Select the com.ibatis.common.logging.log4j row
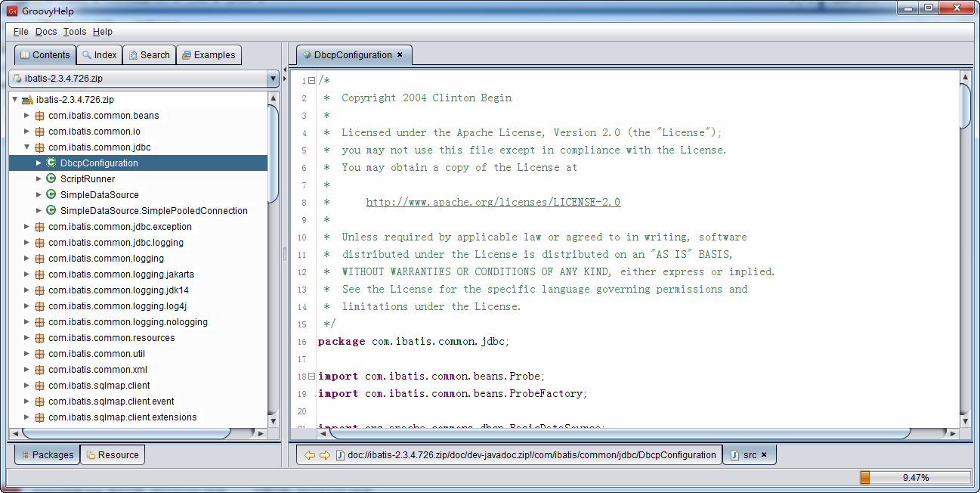980x493 pixels. coord(138,306)
